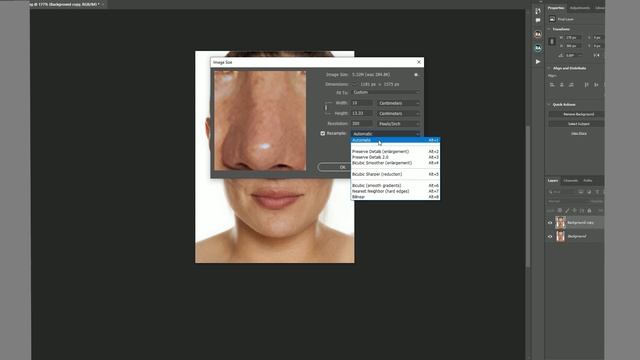
Task: Click the pixel layer filter icon in Layers
Action: tap(581, 192)
